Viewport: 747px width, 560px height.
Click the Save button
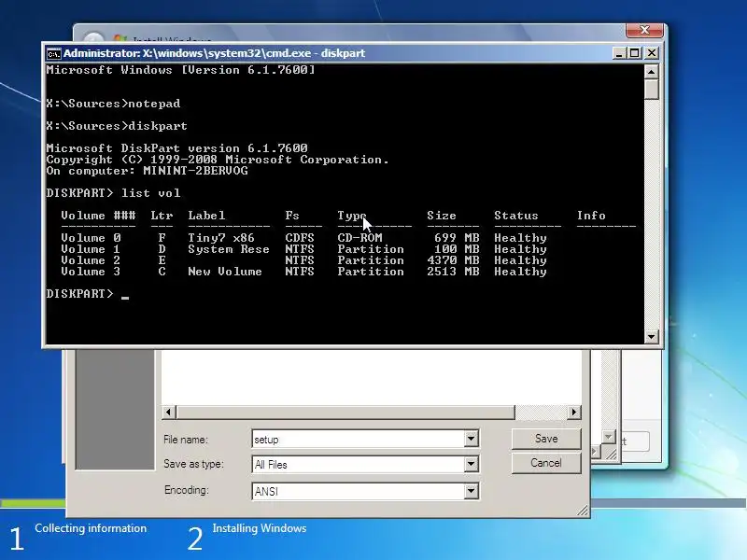tap(546, 439)
